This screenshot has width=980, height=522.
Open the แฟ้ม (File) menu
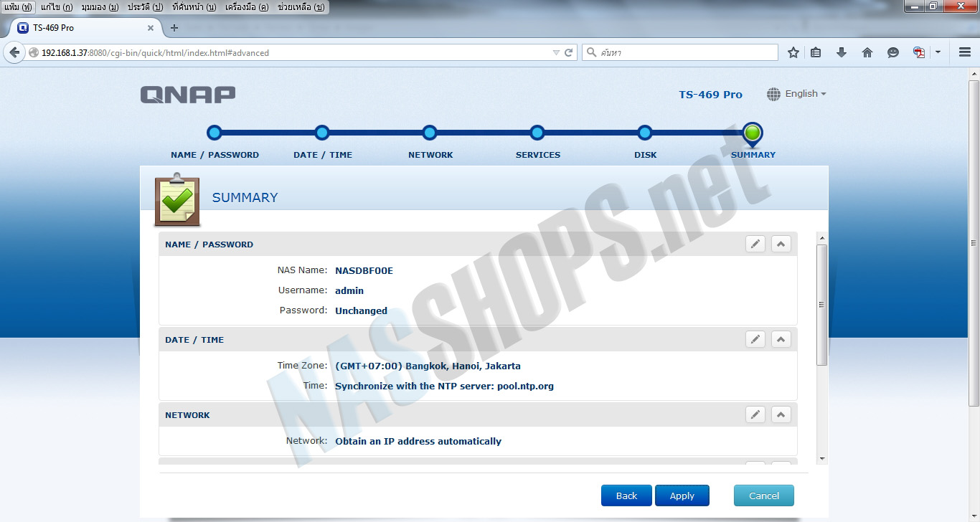[18, 6]
